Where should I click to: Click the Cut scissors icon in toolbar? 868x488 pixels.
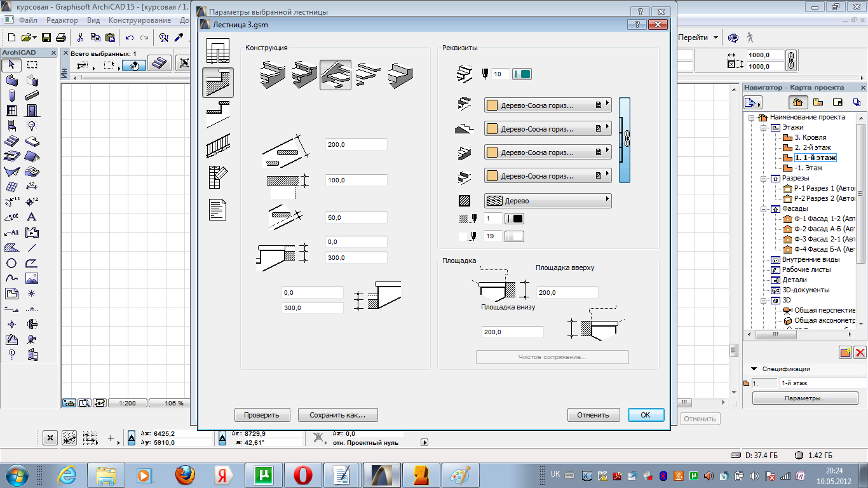click(81, 37)
